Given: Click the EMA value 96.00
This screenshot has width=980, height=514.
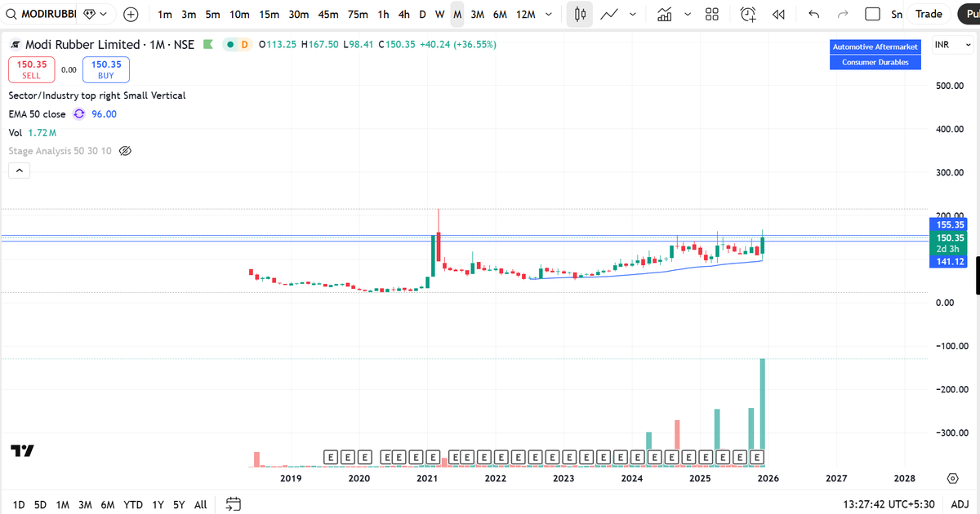Looking at the screenshot, I should 104,114.
